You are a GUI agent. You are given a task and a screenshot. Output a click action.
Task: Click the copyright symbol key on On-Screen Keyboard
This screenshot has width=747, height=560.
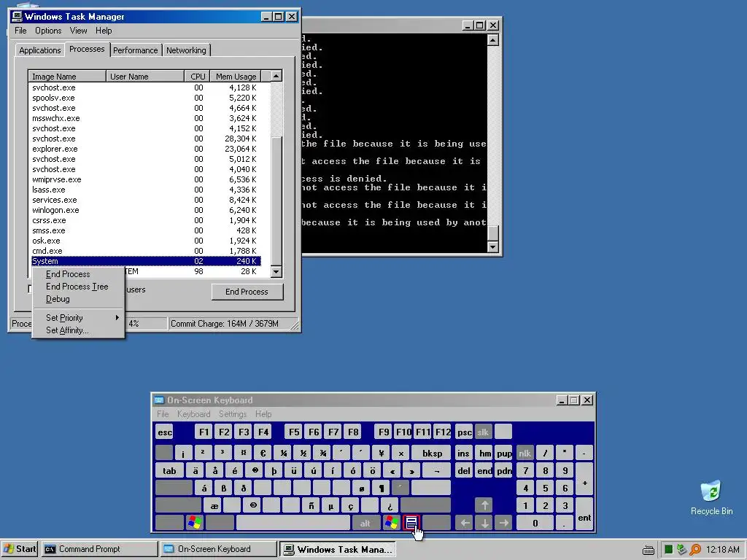[253, 505]
